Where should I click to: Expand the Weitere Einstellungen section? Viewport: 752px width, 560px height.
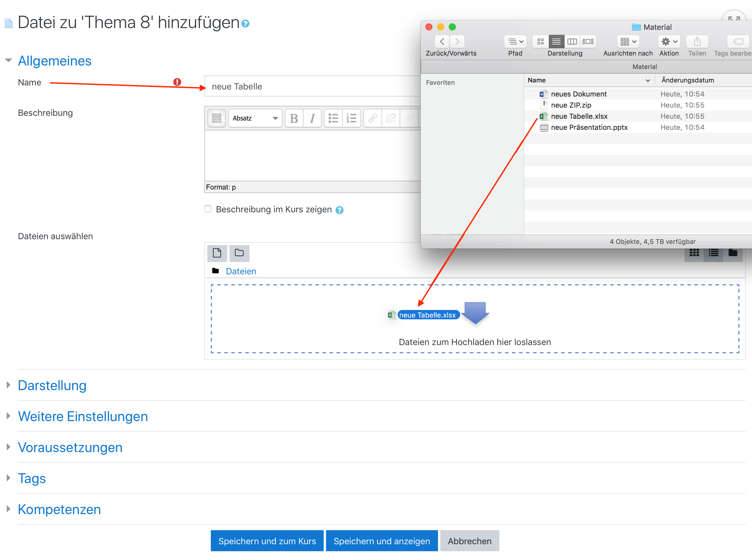pos(83,416)
